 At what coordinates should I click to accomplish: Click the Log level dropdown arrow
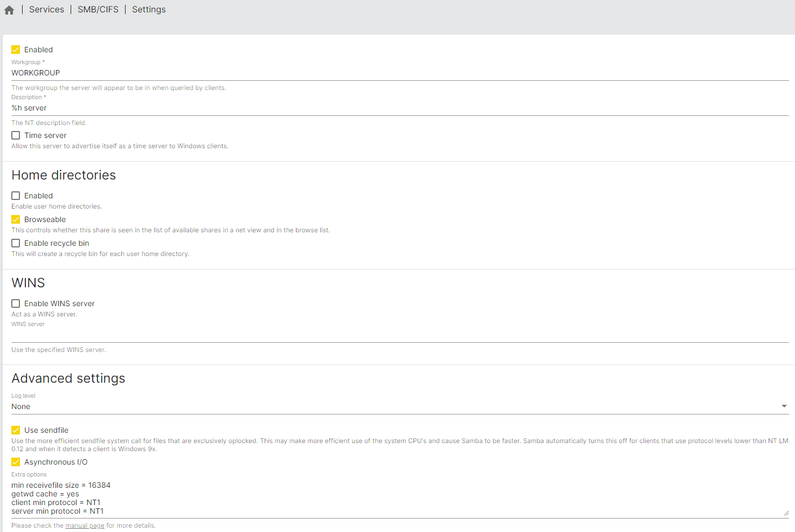(x=784, y=406)
